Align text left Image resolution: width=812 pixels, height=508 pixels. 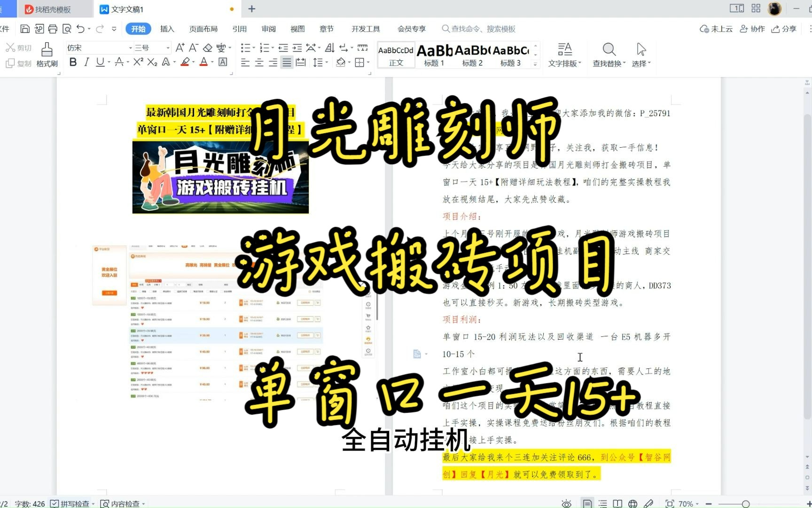[245, 62]
